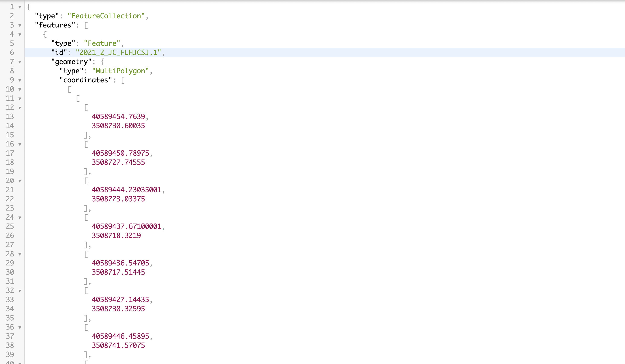
Task: Fold the coordinate pair at line 36
Action: pyautogui.click(x=20, y=328)
